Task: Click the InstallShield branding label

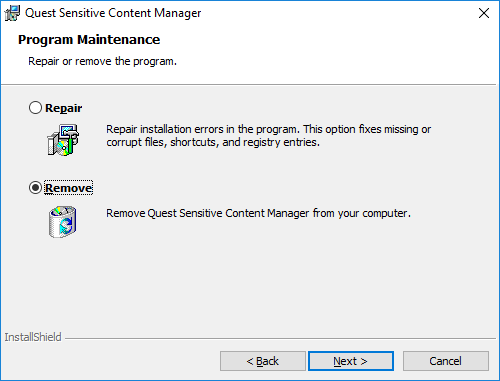Action: [x=33, y=337]
